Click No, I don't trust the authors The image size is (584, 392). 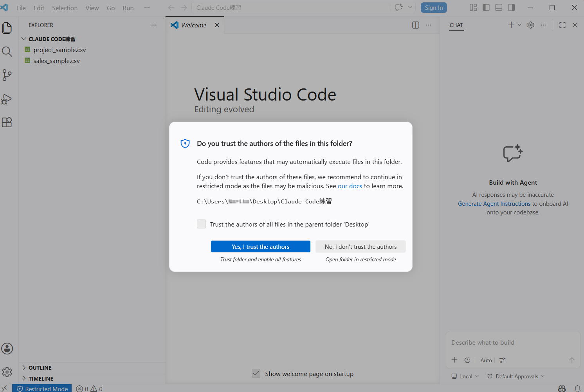(360, 246)
